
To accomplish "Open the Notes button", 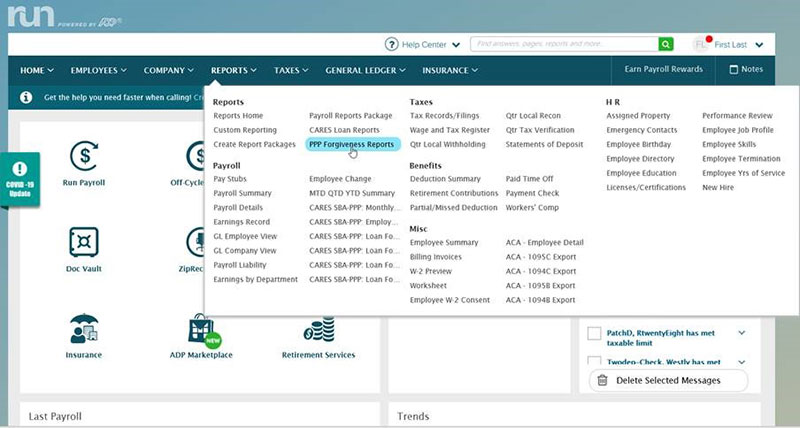I will click(746, 69).
